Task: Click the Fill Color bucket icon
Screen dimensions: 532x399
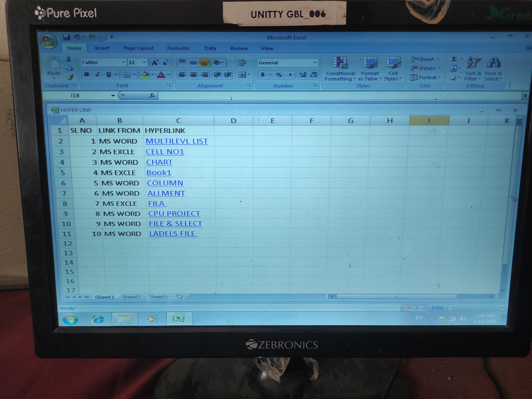Action: pyautogui.click(x=145, y=75)
